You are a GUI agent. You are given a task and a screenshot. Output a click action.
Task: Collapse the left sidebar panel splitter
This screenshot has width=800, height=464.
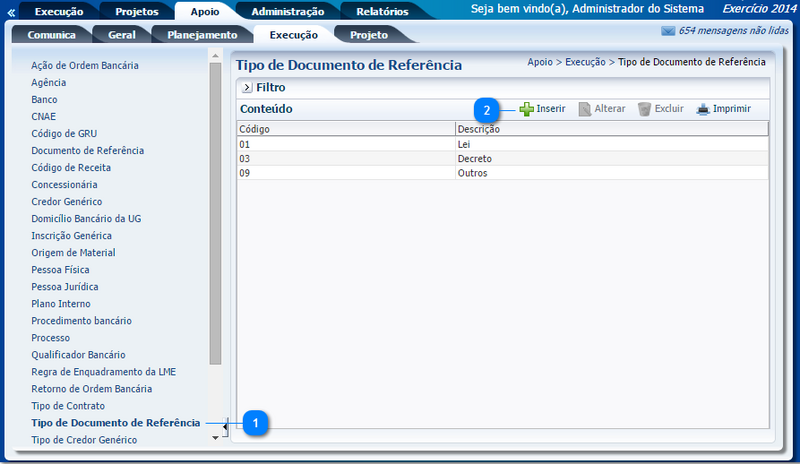[225, 428]
